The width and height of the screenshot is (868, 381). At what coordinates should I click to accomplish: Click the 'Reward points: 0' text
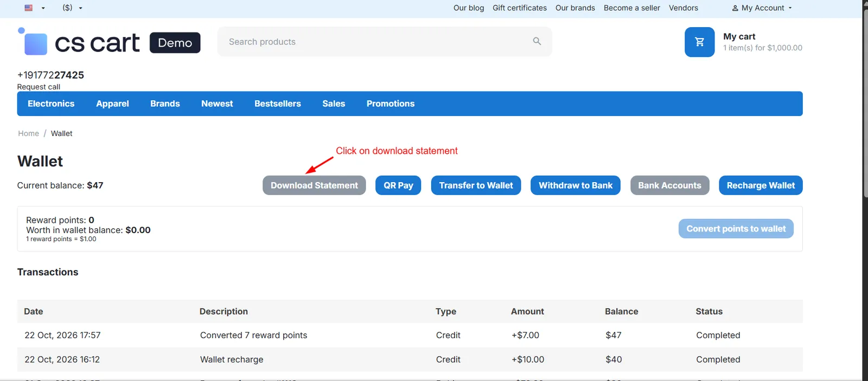pyautogui.click(x=60, y=220)
